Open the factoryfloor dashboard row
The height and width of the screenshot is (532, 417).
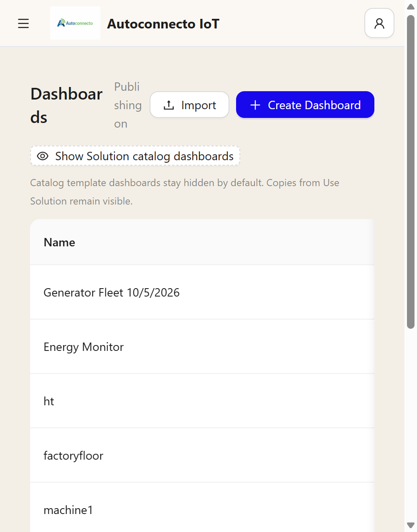(x=202, y=455)
